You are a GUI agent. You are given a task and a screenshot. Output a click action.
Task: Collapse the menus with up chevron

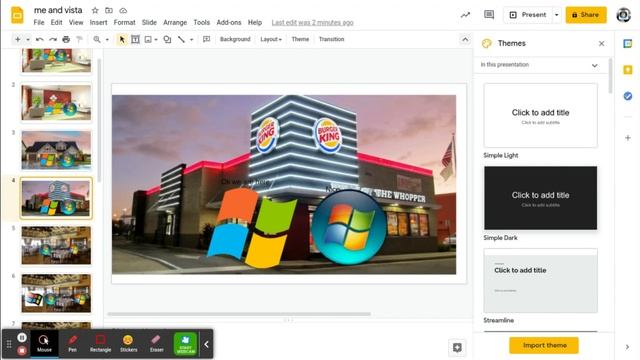coord(465,39)
